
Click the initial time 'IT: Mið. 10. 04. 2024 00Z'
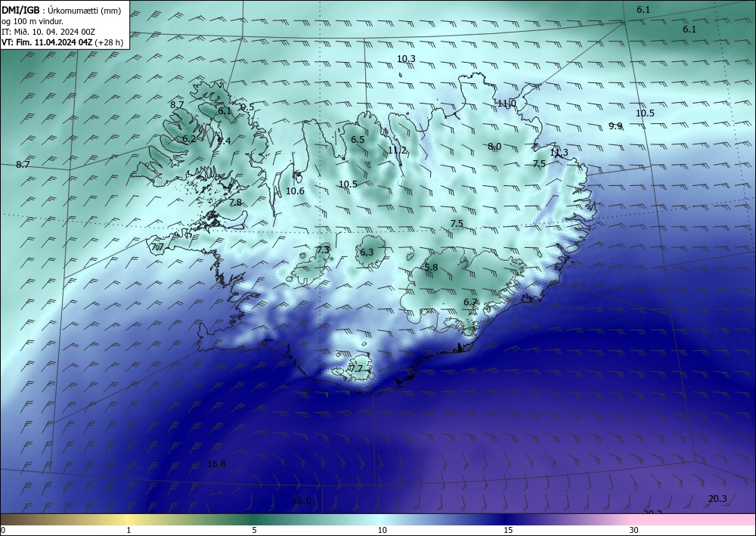(x=48, y=31)
